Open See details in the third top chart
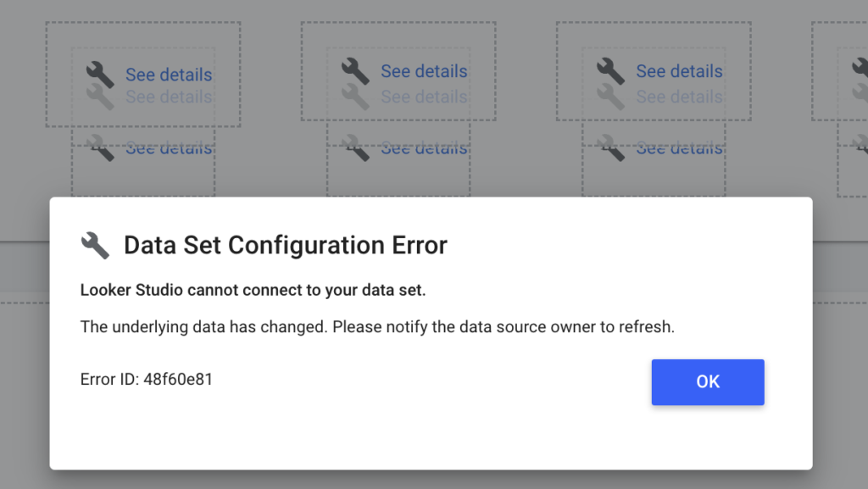This screenshot has width=868, height=489. 678,71
